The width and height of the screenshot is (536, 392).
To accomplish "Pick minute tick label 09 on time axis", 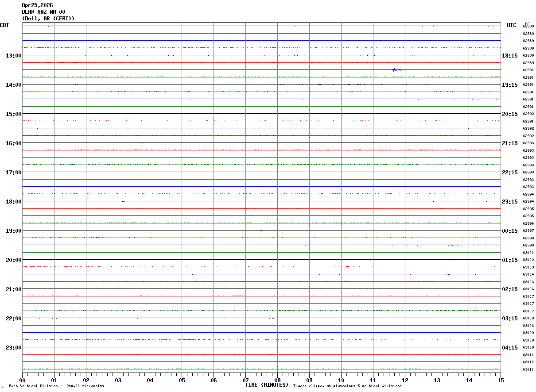I will pos(309,380).
